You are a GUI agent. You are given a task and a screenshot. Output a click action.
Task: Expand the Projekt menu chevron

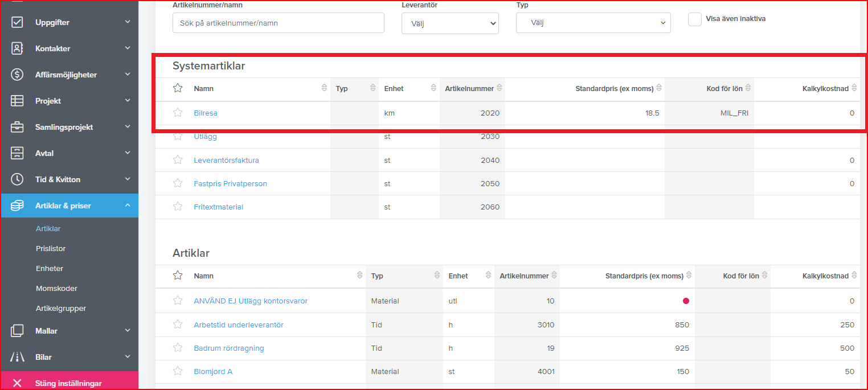coord(128,101)
